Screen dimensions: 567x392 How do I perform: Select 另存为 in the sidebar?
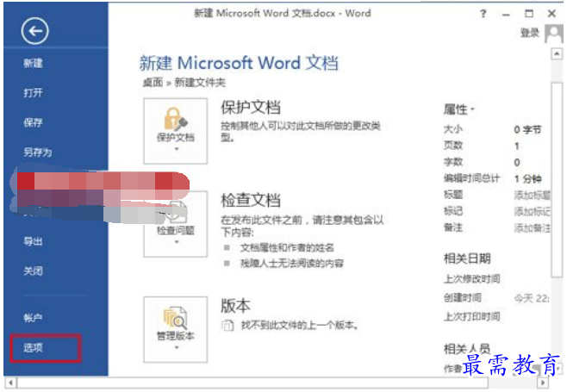point(38,152)
